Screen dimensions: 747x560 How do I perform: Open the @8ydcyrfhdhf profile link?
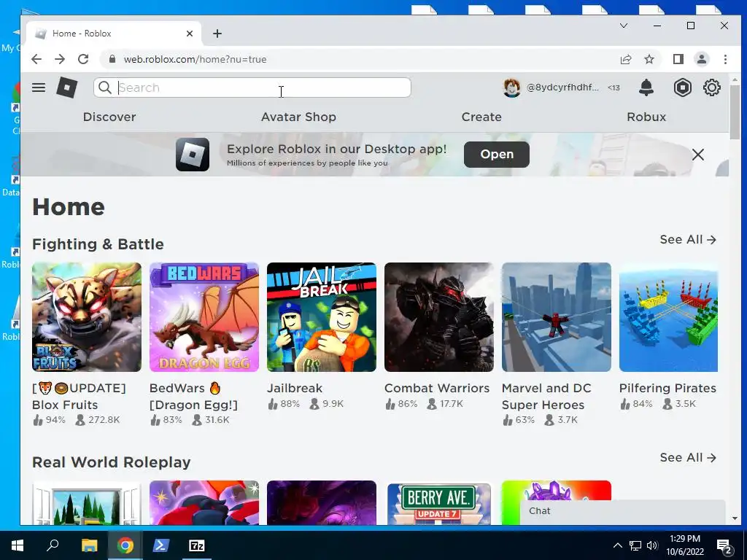click(562, 87)
